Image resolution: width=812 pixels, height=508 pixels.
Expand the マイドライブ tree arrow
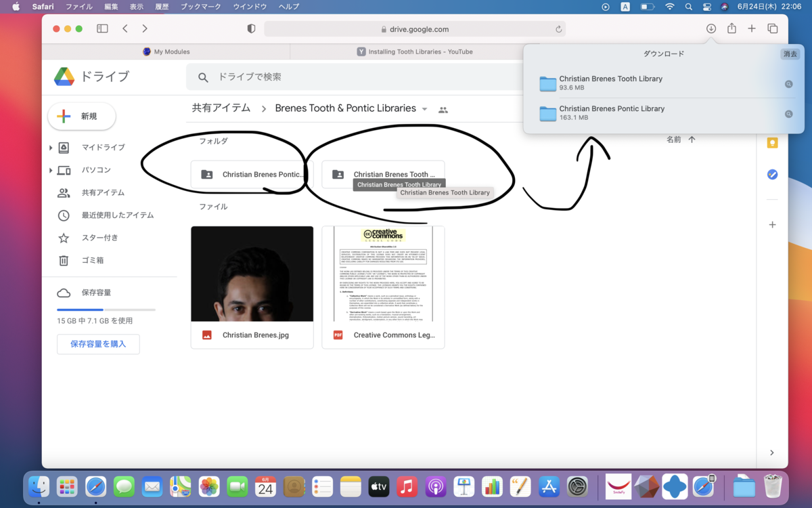click(51, 148)
